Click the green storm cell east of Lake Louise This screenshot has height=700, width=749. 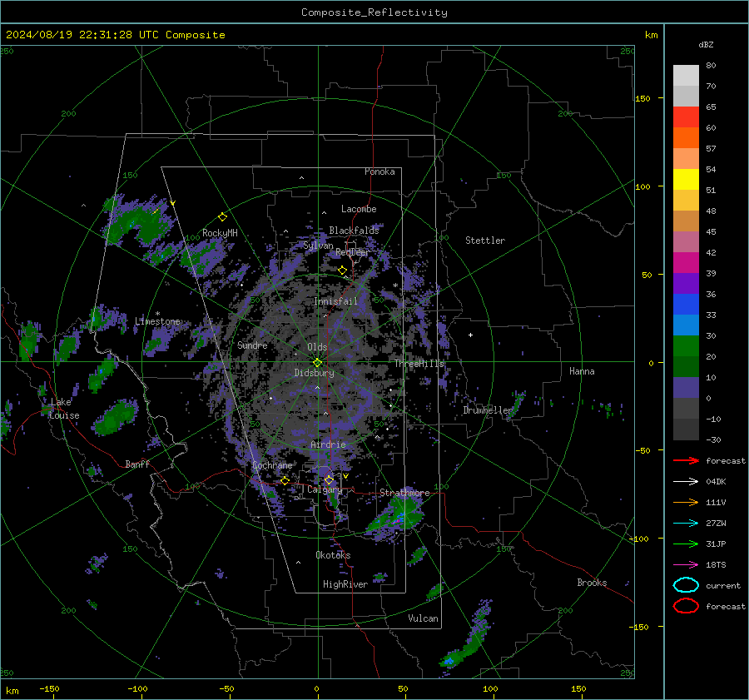[x=116, y=417]
